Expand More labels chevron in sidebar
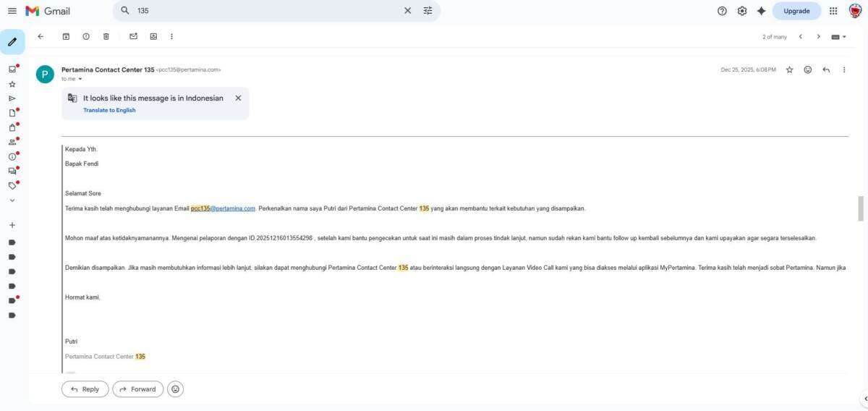The image size is (868, 411). (x=12, y=200)
